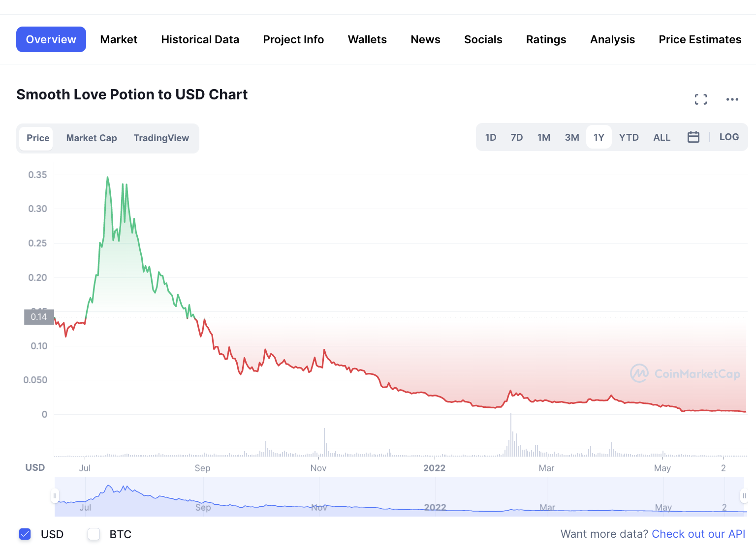Switch chart to TradingView mode
The width and height of the screenshot is (756, 552).
pyautogui.click(x=161, y=138)
